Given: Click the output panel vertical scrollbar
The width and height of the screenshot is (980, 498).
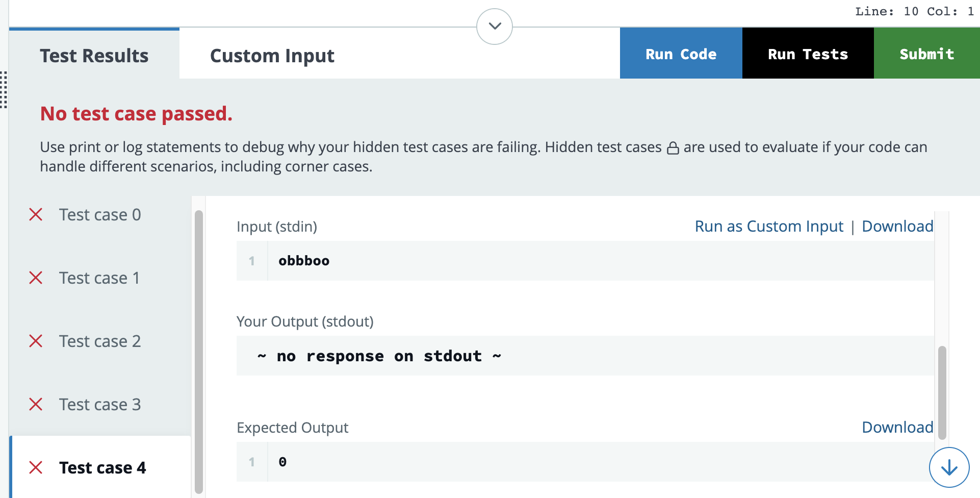Looking at the screenshot, I should 942,393.
